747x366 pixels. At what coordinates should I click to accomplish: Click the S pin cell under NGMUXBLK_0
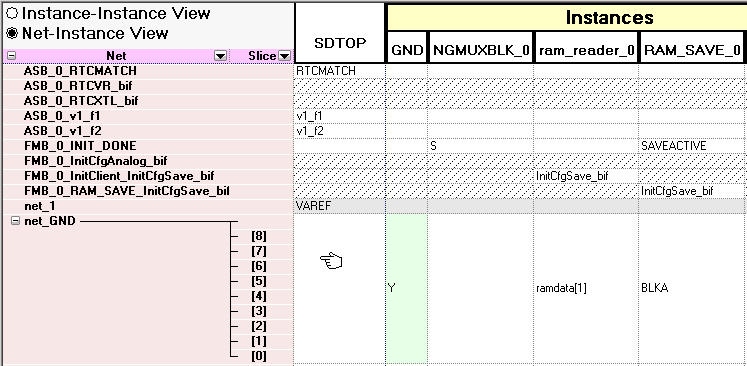pos(481,146)
